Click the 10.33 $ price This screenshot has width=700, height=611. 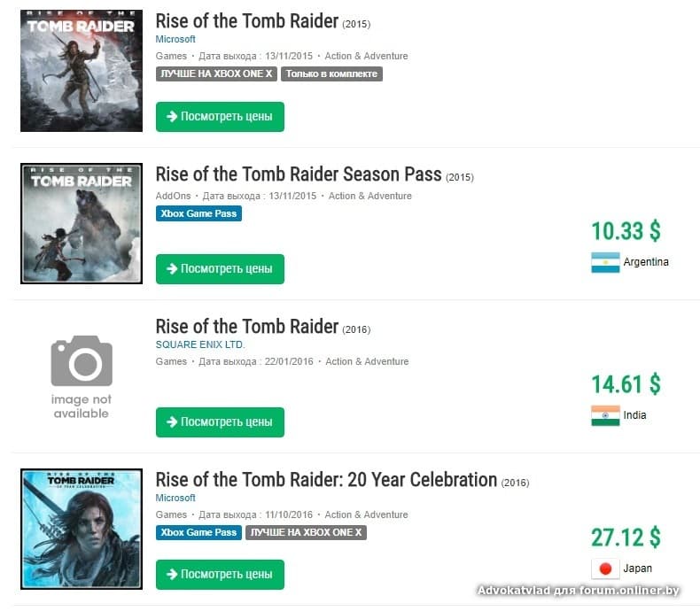(626, 231)
